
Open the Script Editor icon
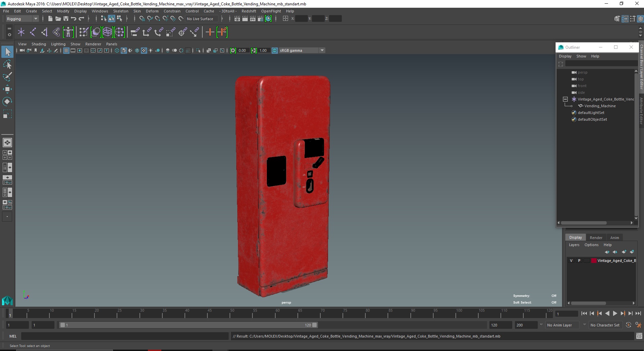[x=639, y=336]
